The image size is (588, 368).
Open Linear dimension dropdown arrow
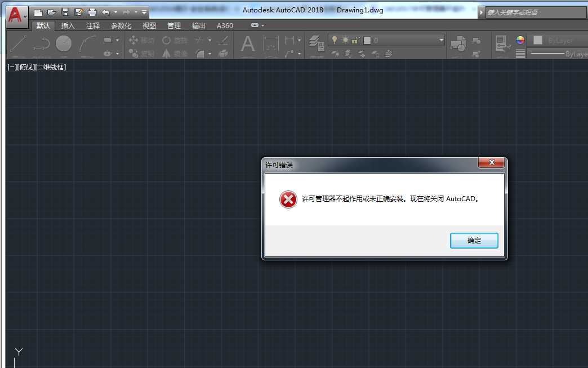pyautogui.click(x=299, y=40)
